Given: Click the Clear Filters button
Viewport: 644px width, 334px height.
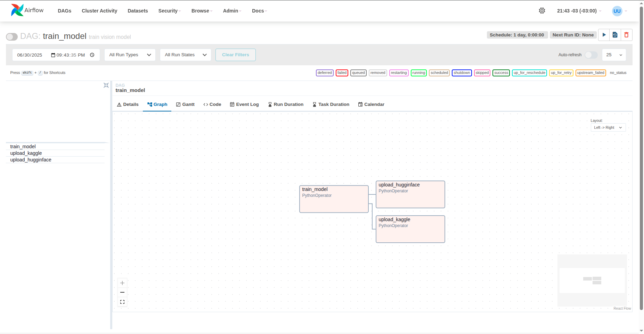Looking at the screenshot, I should (x=235, y=55).
